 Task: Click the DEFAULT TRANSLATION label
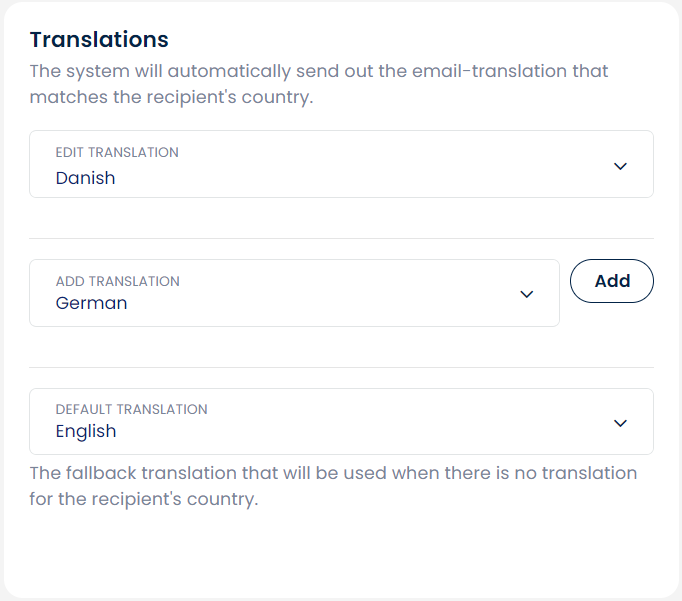[x=132, y=409]
